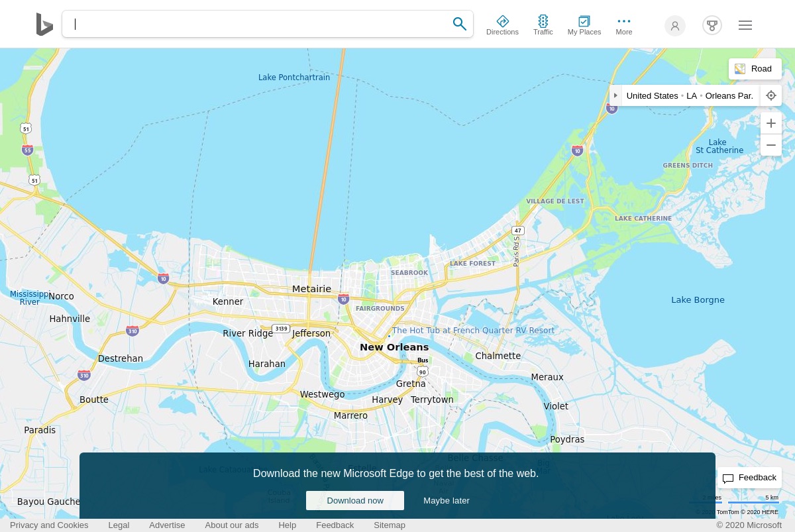The width and height of the screenshot is (795, 532).
Task: Open the map Feedback button
Action: [x=749, y=478]
